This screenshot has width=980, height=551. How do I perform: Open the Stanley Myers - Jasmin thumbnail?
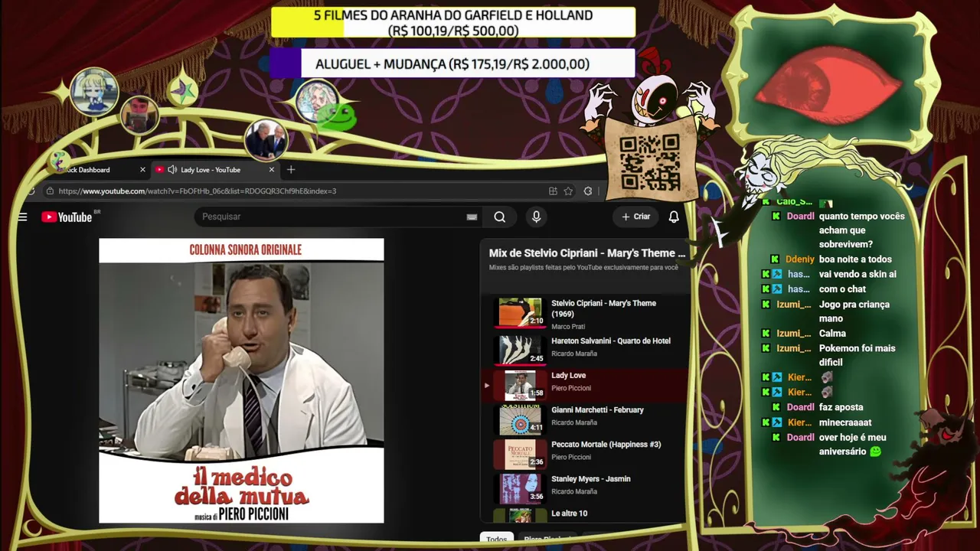tap(520, 487)
